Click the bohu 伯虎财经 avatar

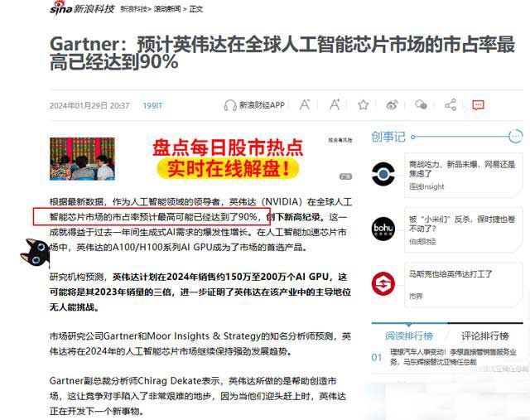(383, 229)
